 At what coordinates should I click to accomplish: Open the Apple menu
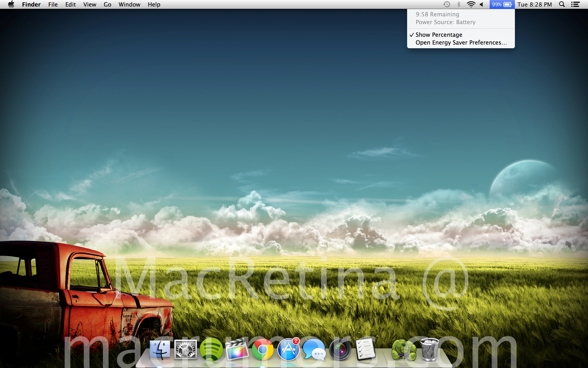tap(11, 4)
